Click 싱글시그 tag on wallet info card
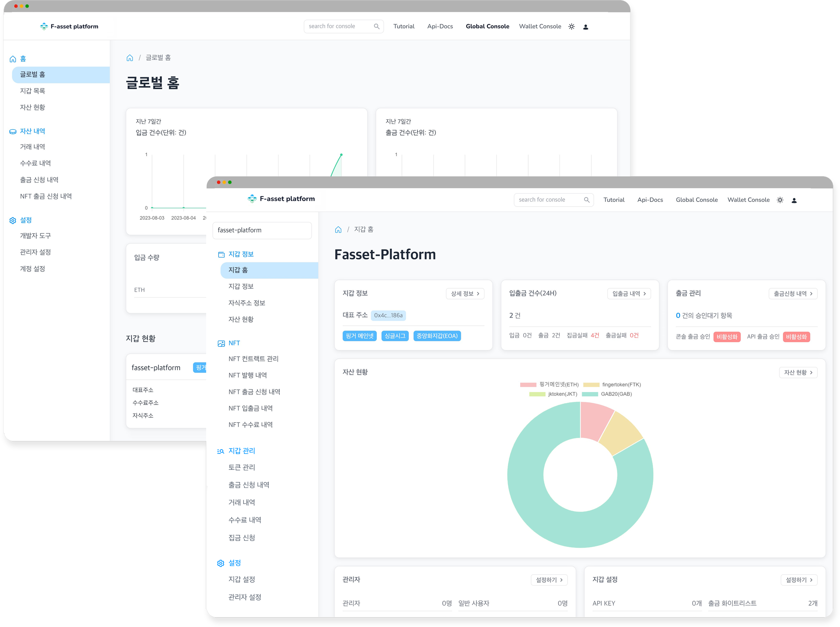 pos(395,336)
